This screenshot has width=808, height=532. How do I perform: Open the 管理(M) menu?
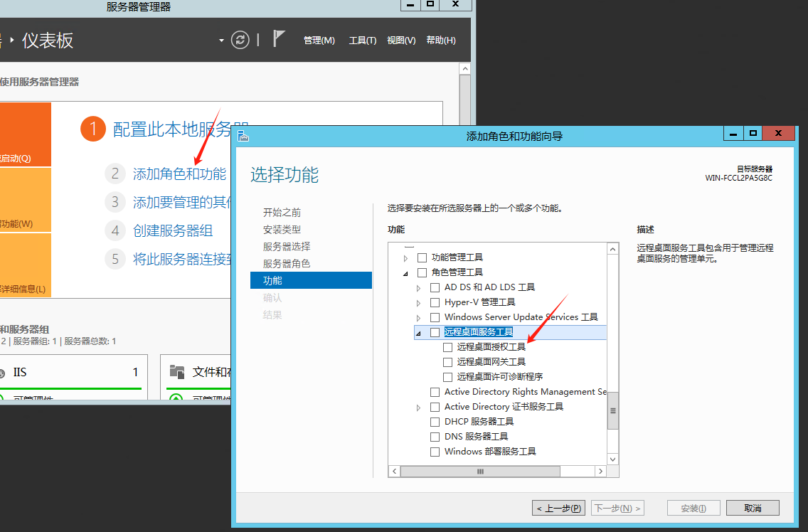tap(319, 41)
